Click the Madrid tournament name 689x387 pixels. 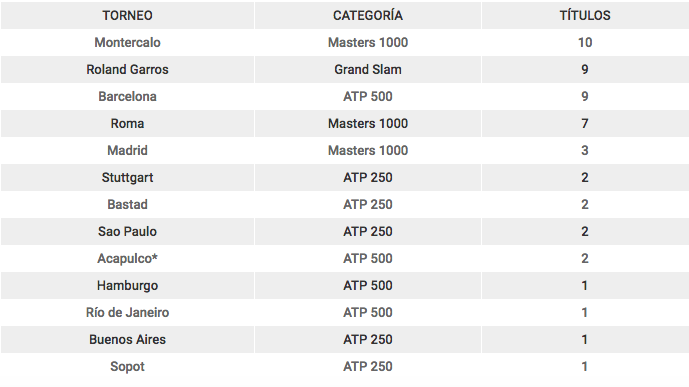(x=127, y=151)
